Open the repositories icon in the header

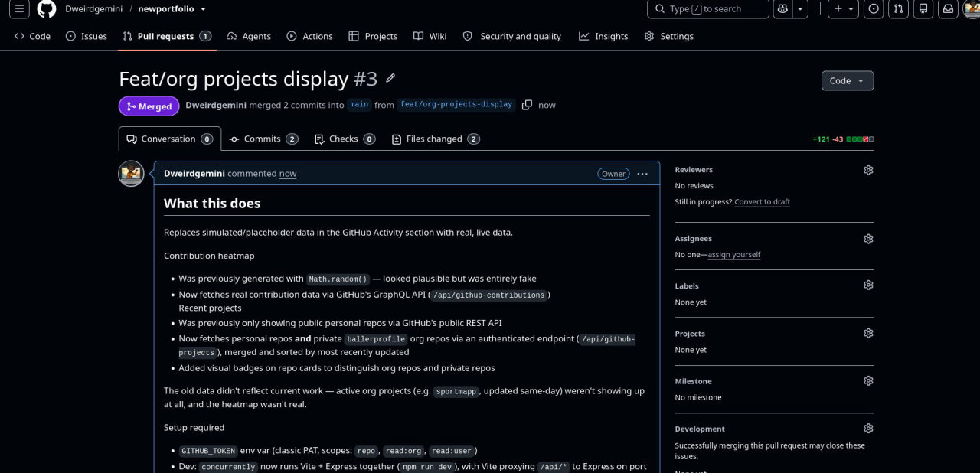[923, 9]
